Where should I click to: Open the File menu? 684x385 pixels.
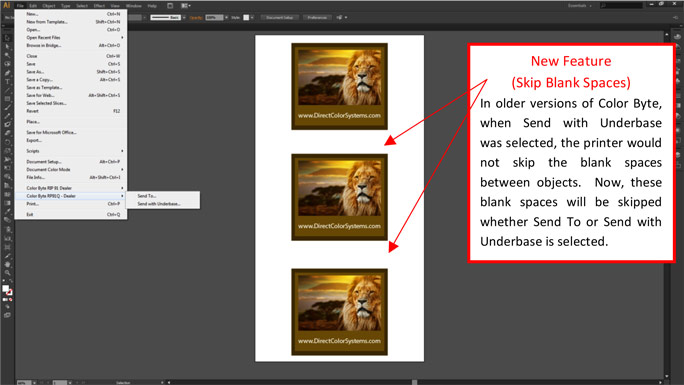click(20, 6)
